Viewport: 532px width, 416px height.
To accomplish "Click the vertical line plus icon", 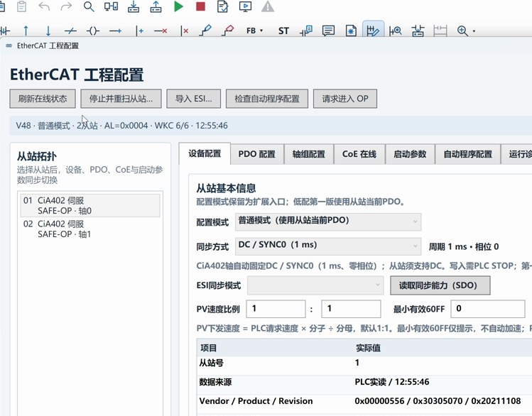I will point(139,31).
